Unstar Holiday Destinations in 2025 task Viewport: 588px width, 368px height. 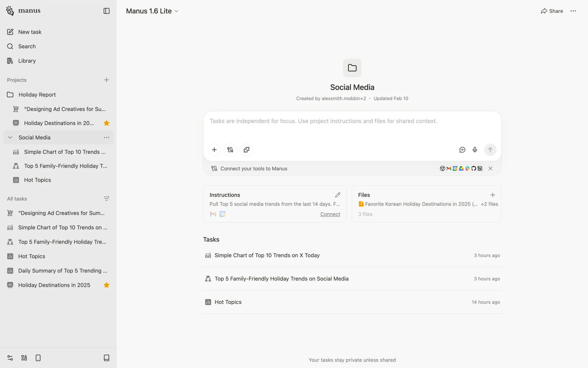tap(106, 285)
